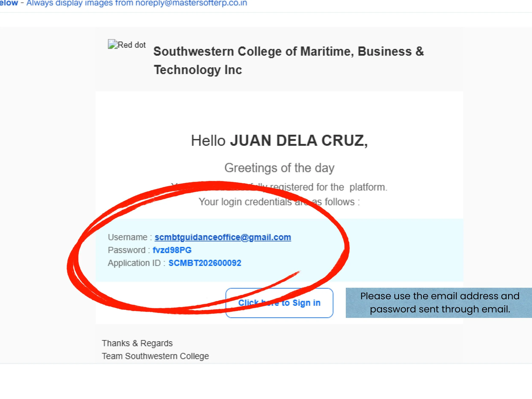Select the Application ID SCMBT202600092
Viewport: 532px width, 399px height.
click(205, 263)
